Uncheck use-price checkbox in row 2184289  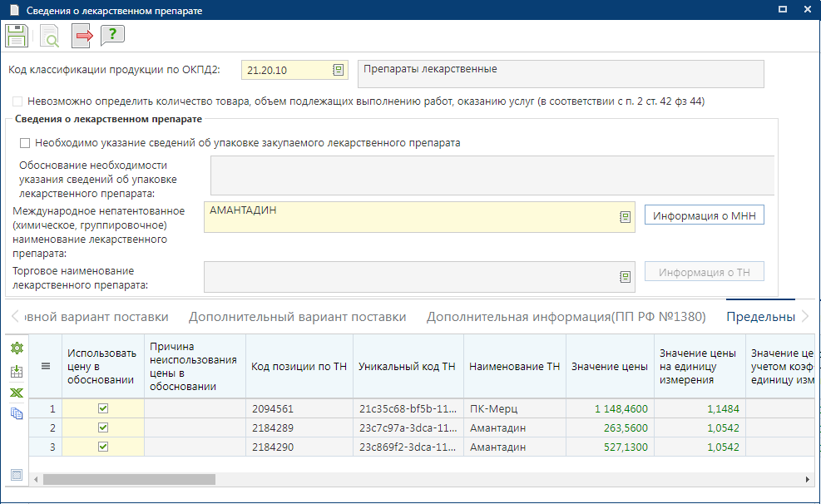103,427
